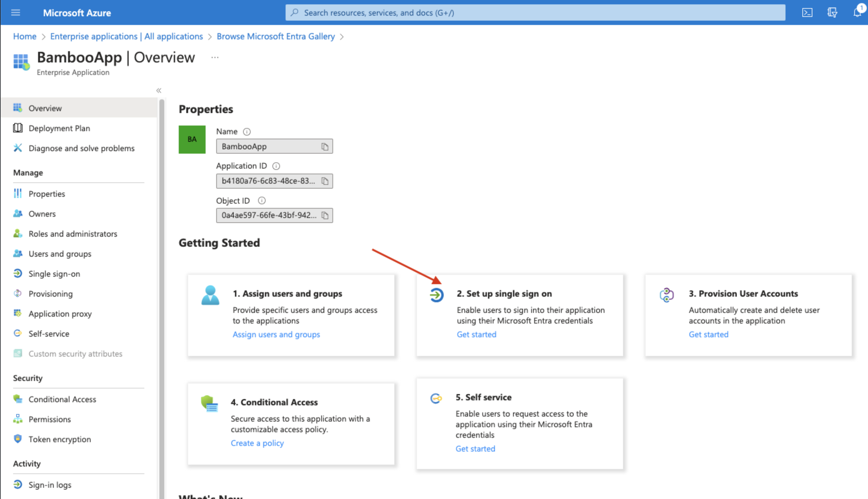Click the '3. Provision User Accounts' heading
The height and width of the screenshot is (499, 868).
click(x=743, y=294)
